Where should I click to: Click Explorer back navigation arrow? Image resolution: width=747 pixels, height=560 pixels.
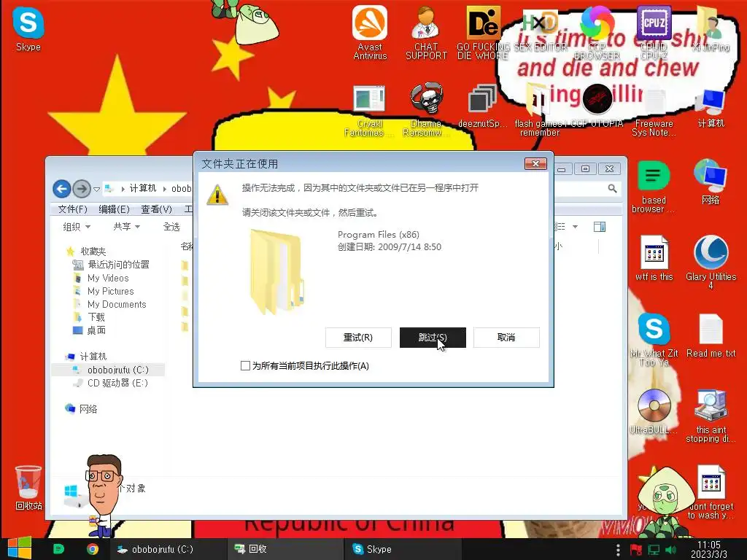[61, 189]
